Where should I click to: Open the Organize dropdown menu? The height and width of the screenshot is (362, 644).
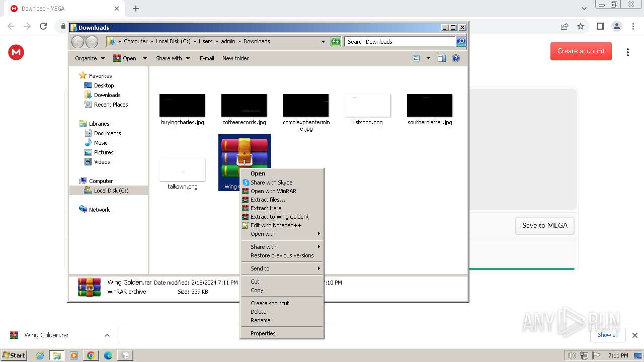[90, 58]
